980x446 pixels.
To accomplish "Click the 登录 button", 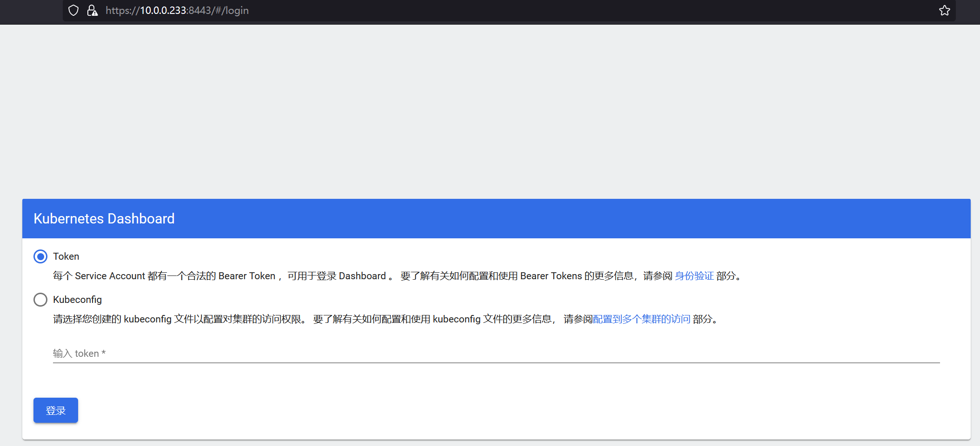I will pyautogui.click(x=56, y=410).
